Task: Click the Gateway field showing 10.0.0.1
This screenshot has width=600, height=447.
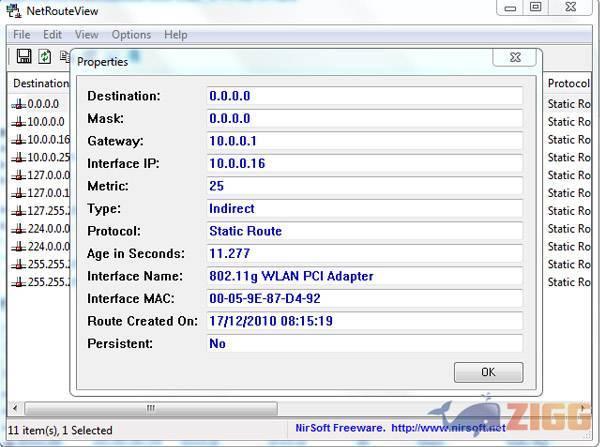Action: [x=364, y=141]
